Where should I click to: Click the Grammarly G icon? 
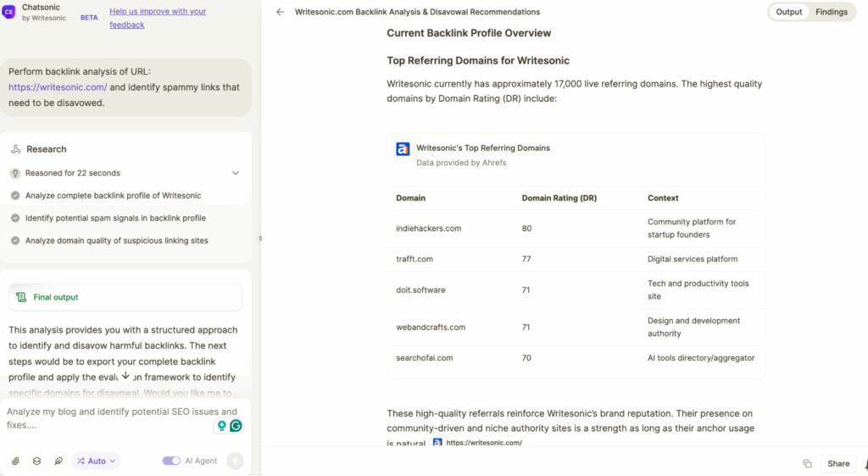(x=236, y=426)
